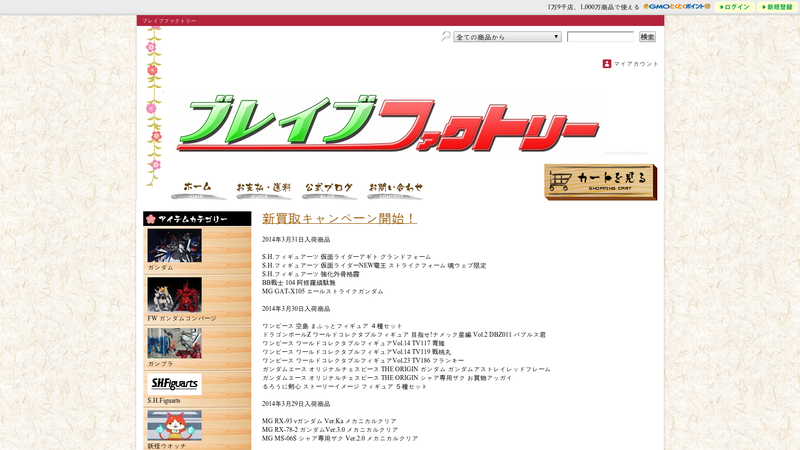
Task: Open お支払・送料 navigation item
Action: [x=263, y=189]
